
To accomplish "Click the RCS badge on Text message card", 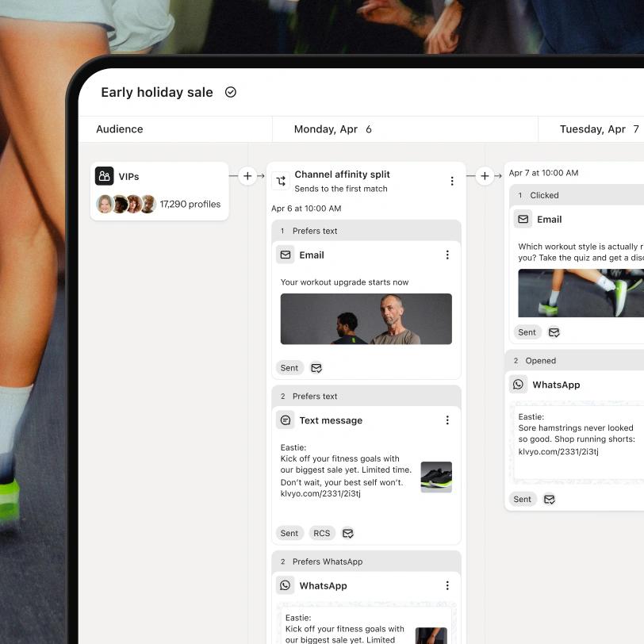I will pyautogui.click(x=321, y=533).
